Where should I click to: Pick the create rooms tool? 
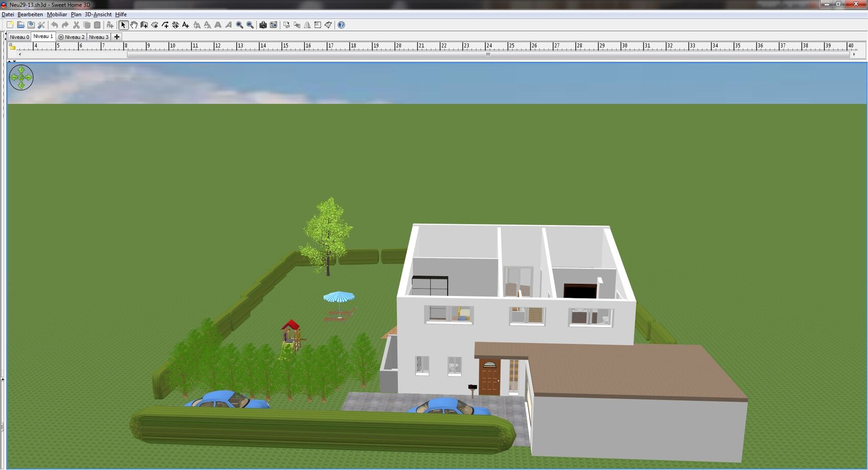(155, 25)
